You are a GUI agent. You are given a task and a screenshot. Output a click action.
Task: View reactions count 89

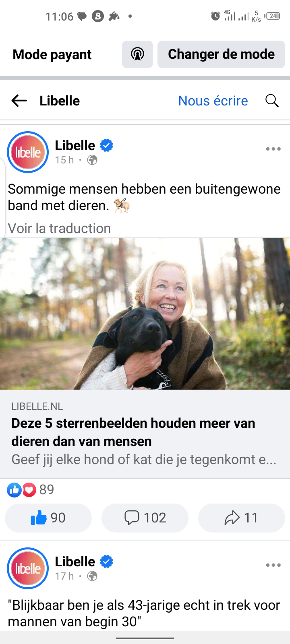point(31,489)
